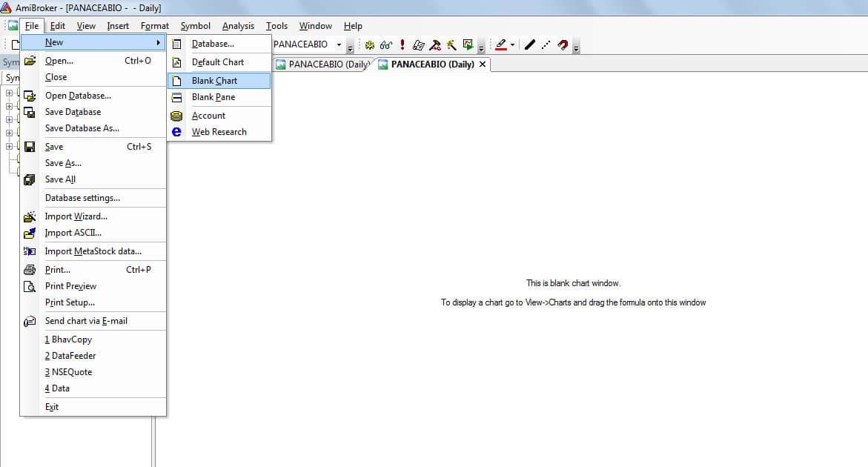This screenshot has width=868, height=467.
Task: Click the parameters gear toolbar icon
Action: (x=369, y=44)
